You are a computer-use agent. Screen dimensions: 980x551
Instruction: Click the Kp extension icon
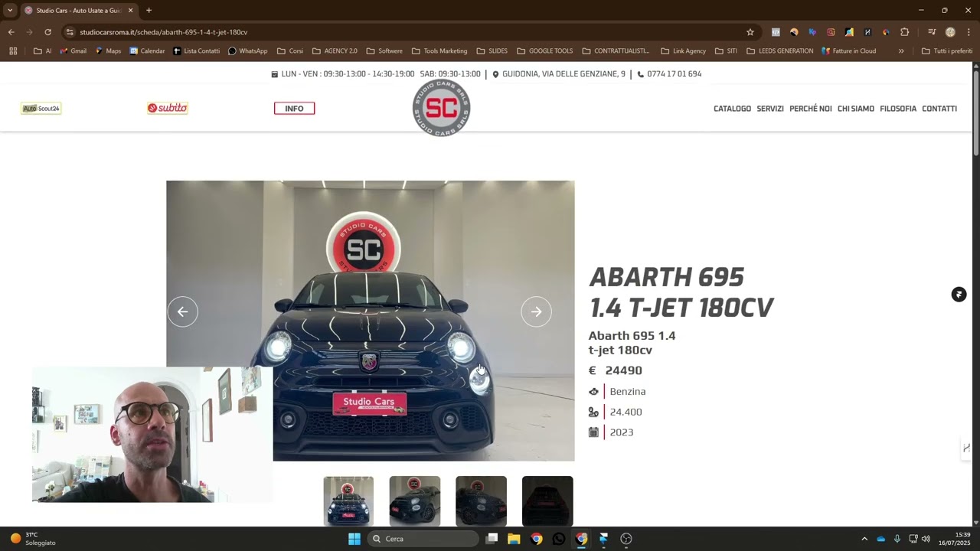812,32
